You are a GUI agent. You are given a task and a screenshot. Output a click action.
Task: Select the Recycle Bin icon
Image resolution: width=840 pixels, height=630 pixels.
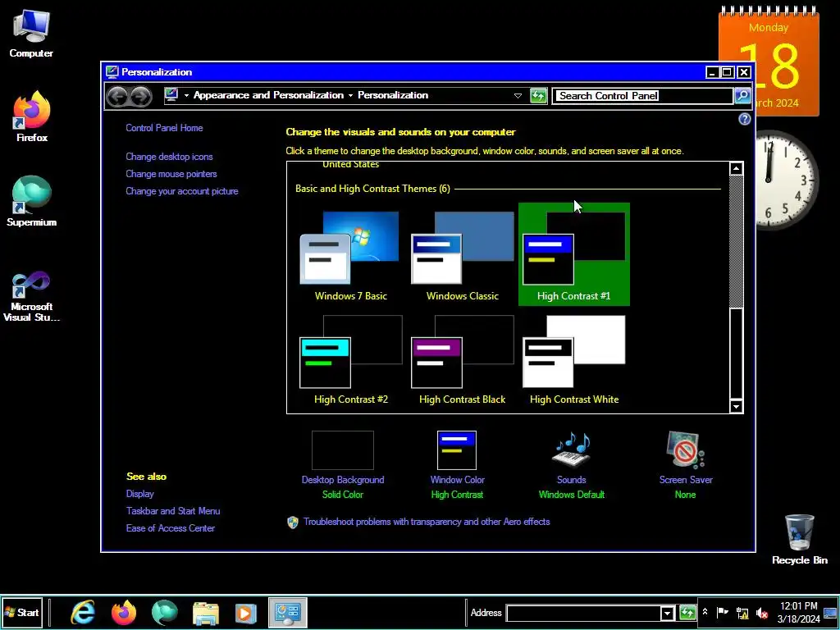[x=799, y=539]
